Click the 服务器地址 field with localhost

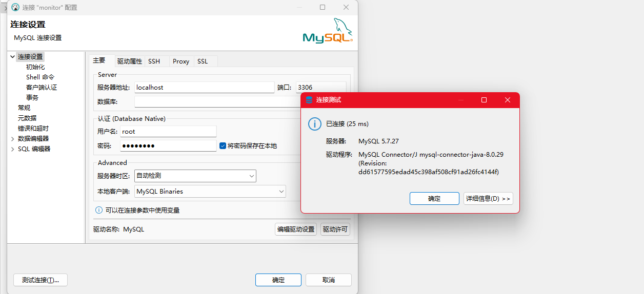(x=204, y=88)
